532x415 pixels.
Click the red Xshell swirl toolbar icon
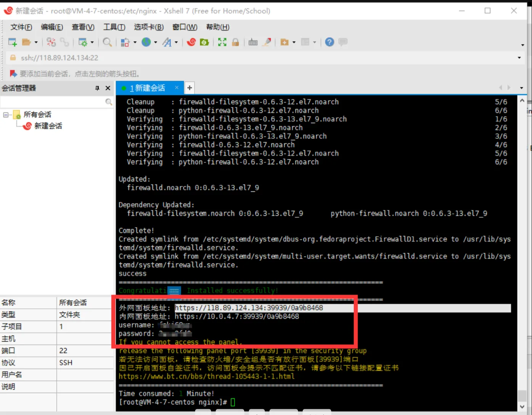191,42
